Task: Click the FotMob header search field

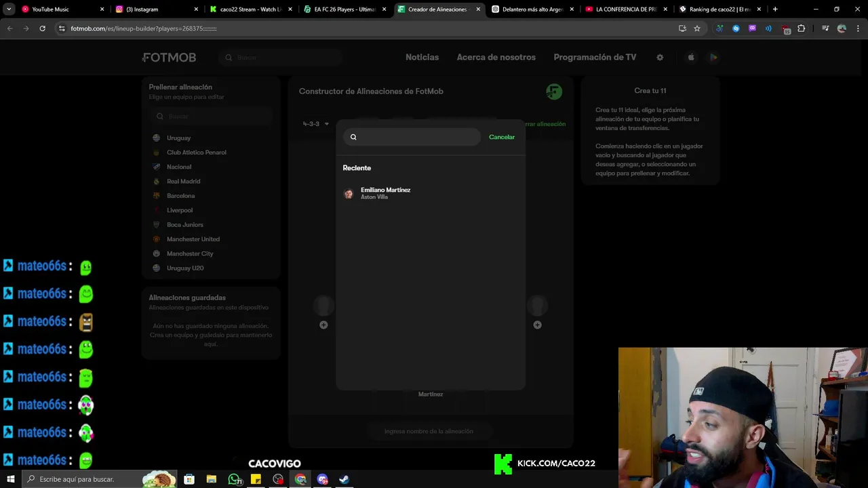Action: [280, 58]
